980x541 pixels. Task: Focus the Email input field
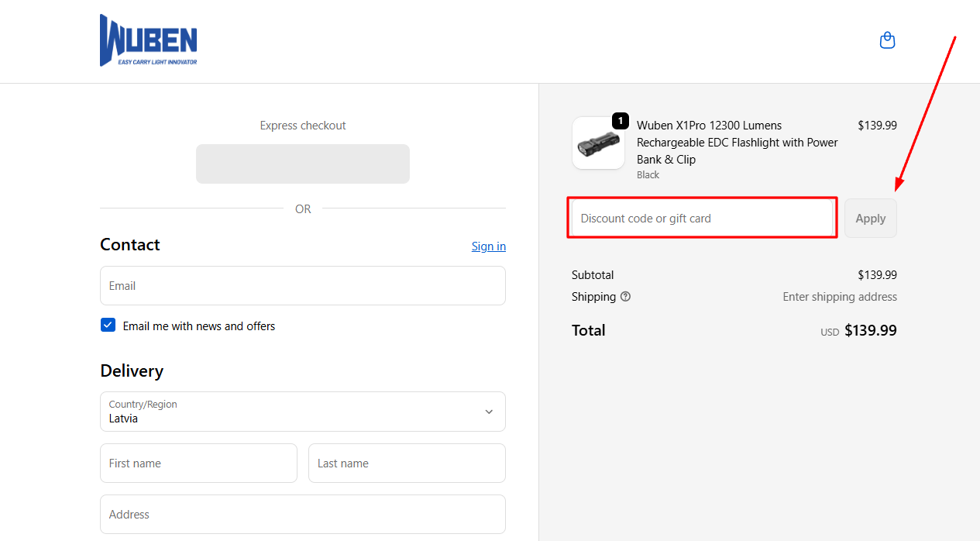(303, 286)
